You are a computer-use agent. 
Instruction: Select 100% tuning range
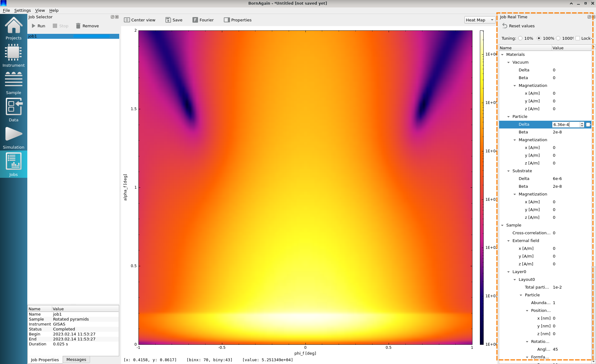539,38
